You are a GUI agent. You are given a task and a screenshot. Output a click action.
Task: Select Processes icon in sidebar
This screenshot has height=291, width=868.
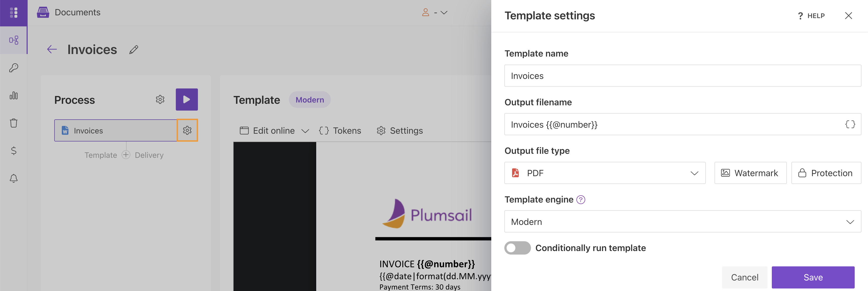pos(14,40)
